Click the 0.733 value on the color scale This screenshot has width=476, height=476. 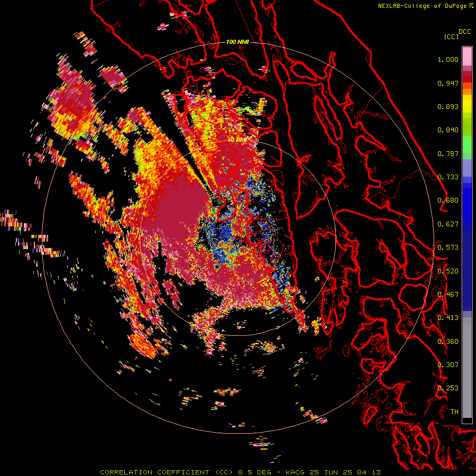(x=448, y=177)
